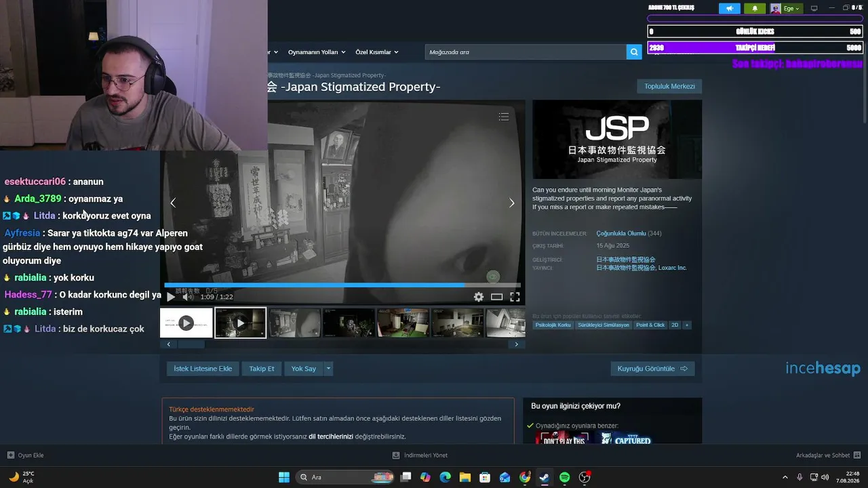Screen dimensions: 868x488
Task: Select the Psikolojik Korku tag
Action: 553,325
